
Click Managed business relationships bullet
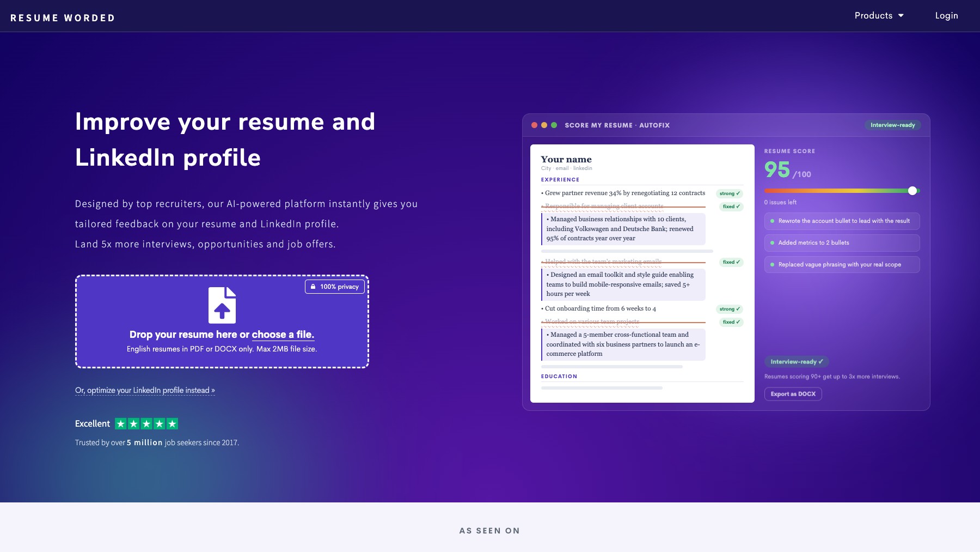(623, 229)
